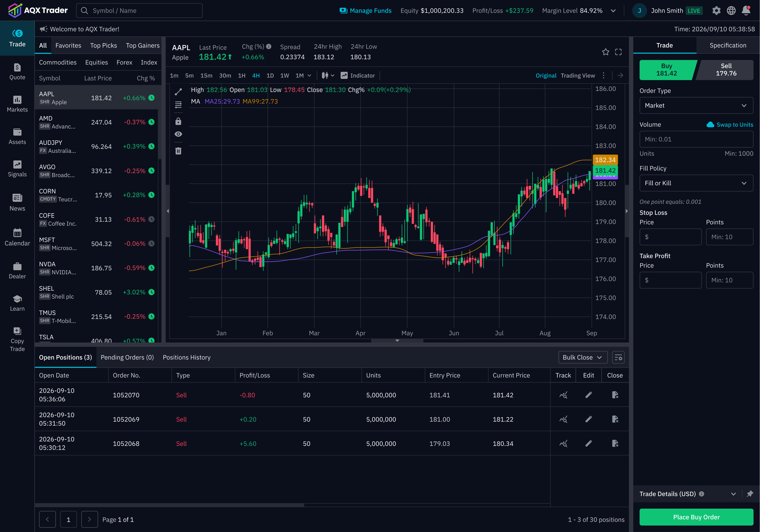Collapse the symbol list panel arrow
760x532 pixels.
tap(168, 211)
